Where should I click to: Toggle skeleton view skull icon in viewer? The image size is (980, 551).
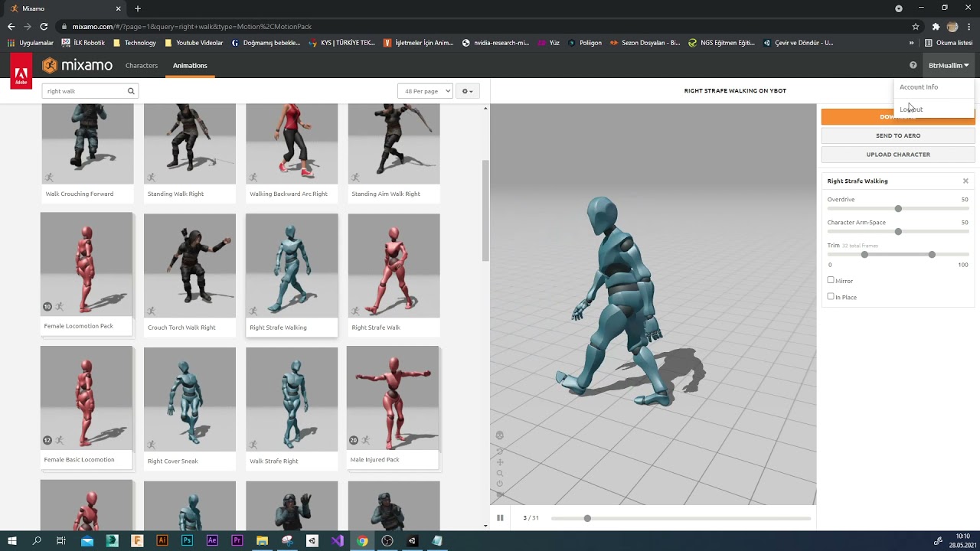(499, 435)
